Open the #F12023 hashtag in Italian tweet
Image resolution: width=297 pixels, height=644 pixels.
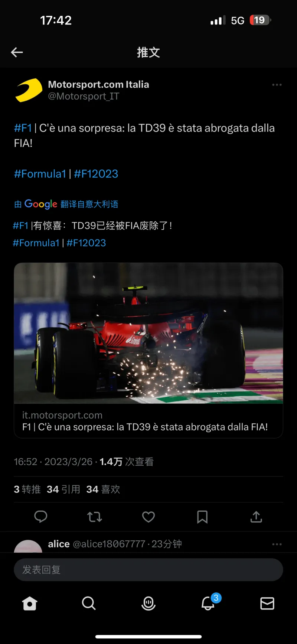point(96,174)
